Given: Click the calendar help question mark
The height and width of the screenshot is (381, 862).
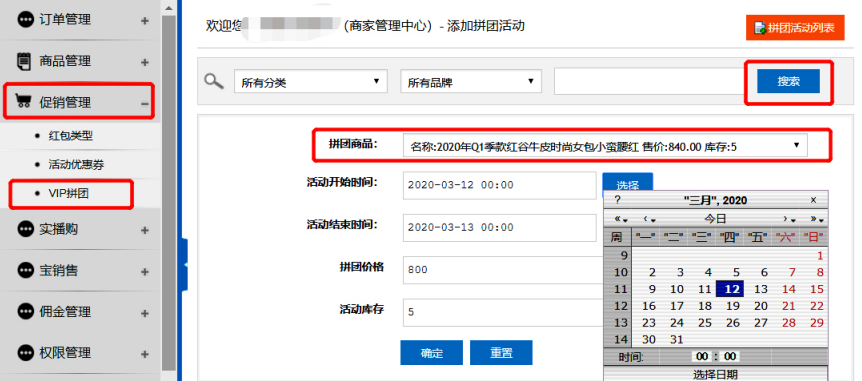Looking at the screenshot, I should 617,200.
